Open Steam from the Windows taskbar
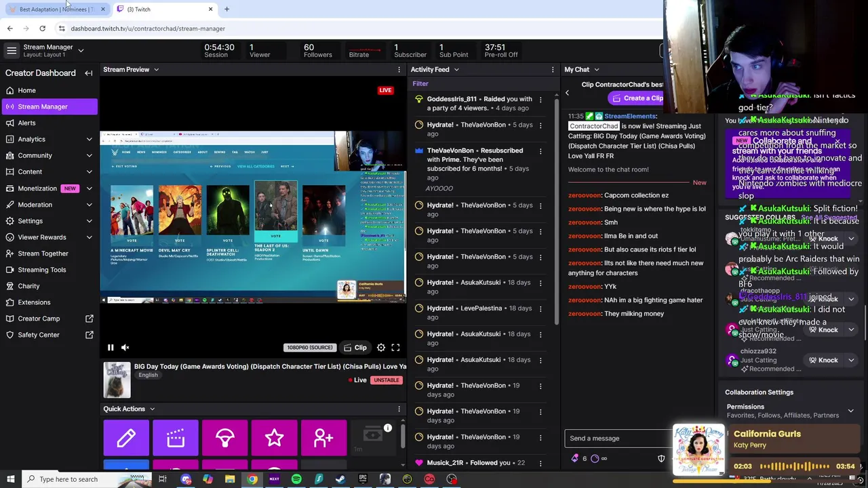The width and height of the screenshot is (868, 488). [x=340, y=479]
